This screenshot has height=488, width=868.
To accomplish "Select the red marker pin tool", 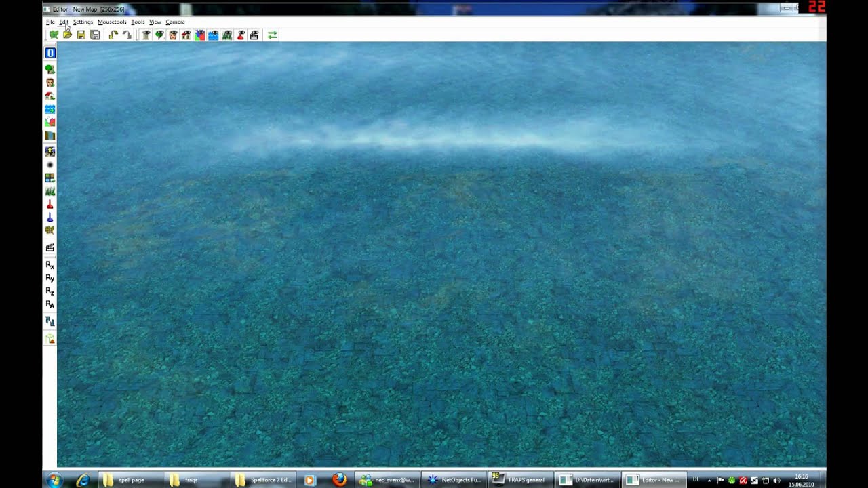I will click(x=50, y=205).
